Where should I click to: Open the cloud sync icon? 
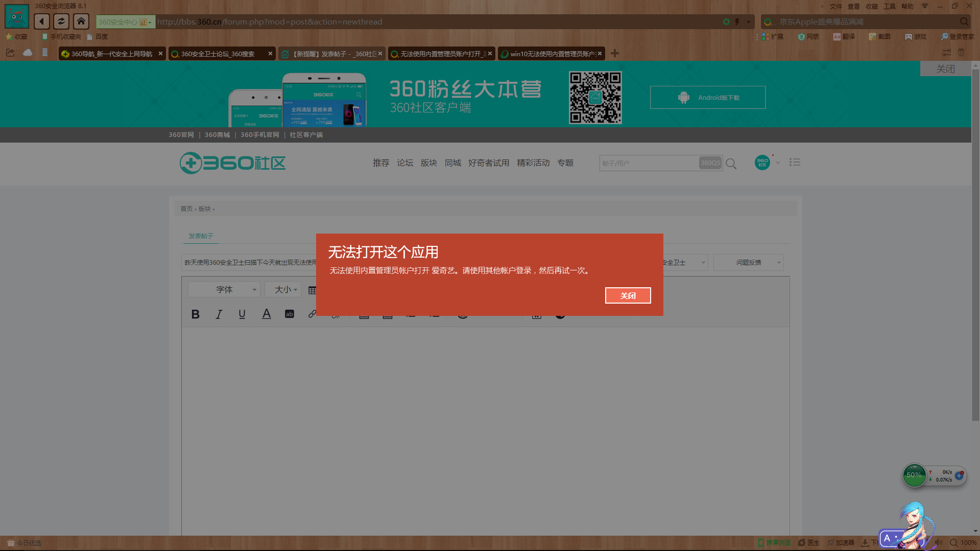[x=28, y=53]
